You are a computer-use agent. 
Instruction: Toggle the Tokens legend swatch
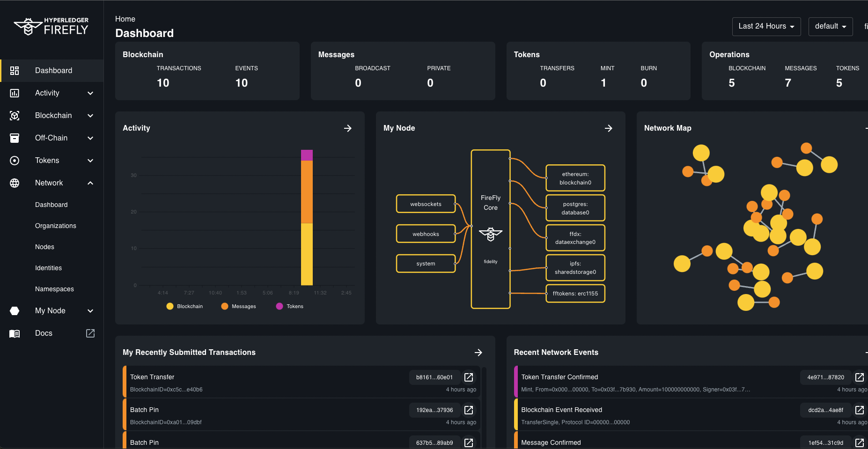(280, 306)
